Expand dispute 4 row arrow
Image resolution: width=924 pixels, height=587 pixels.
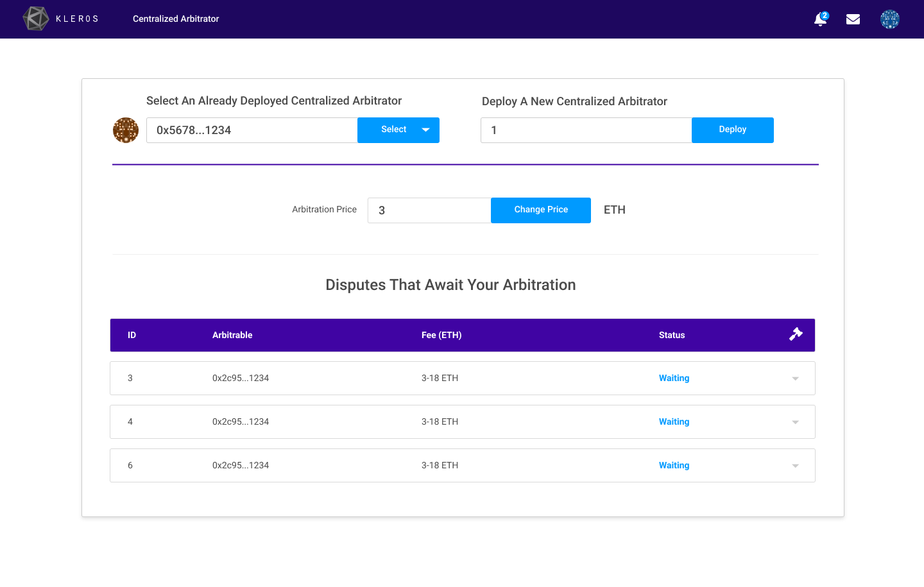pyautogui.click(x=796, y=422)
